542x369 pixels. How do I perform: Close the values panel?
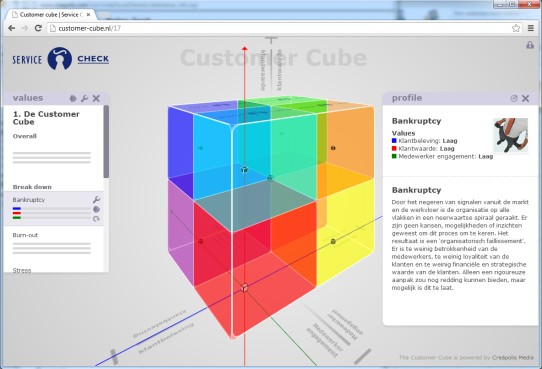coord(96,98)
